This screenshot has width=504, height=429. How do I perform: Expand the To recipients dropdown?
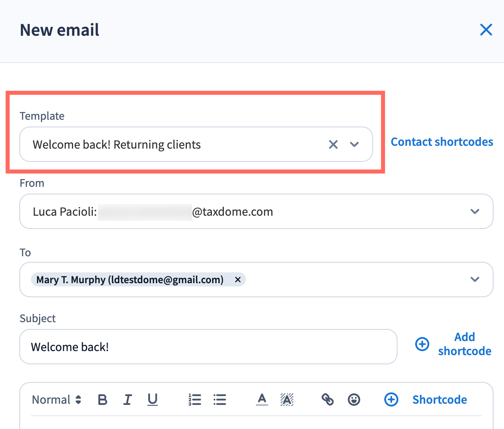click(475, 280)
